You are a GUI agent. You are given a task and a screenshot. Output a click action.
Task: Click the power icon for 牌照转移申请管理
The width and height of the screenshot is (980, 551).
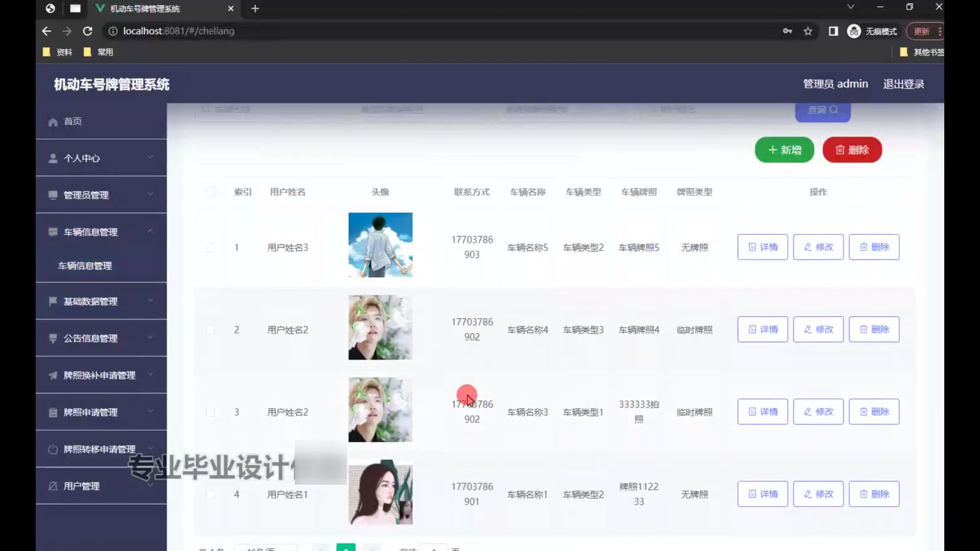(53, 449)
